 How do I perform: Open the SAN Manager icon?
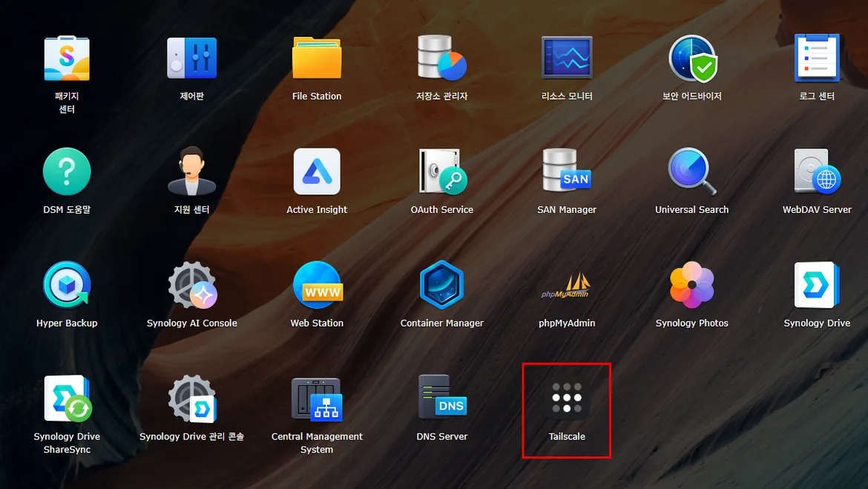coord(567,171)
